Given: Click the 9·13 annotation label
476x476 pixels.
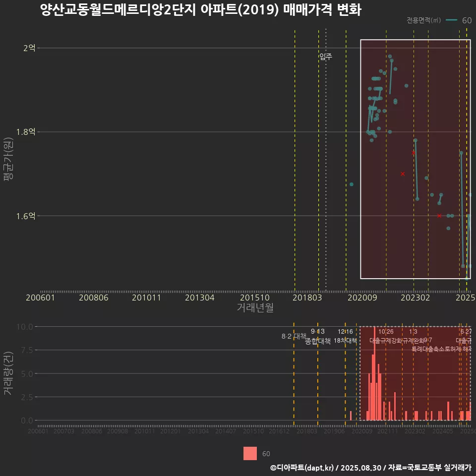Looking at the screenshot, I should click(x=317, y=331).
